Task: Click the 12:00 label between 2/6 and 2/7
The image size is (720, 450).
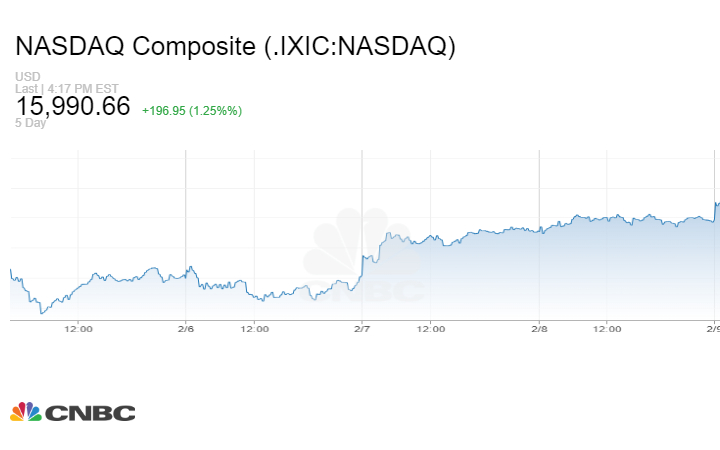Action: click(255, 328)
